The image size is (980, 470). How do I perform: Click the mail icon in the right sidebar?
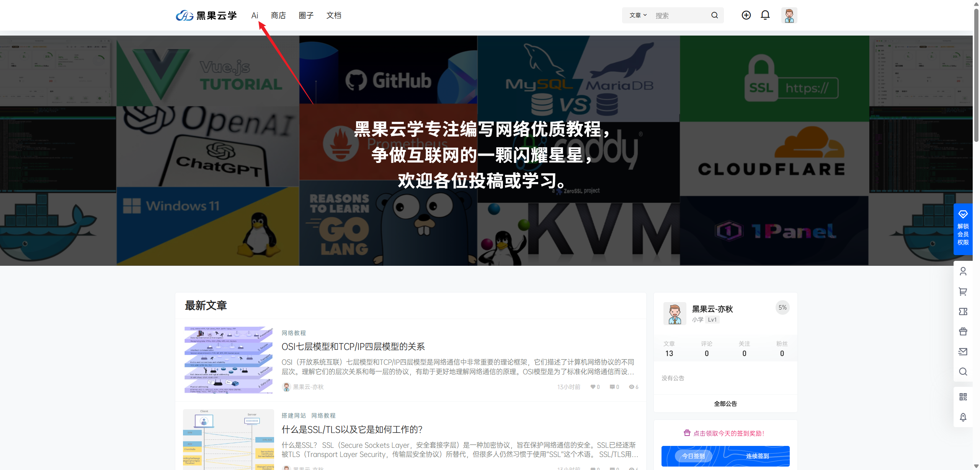pos(964,351)
